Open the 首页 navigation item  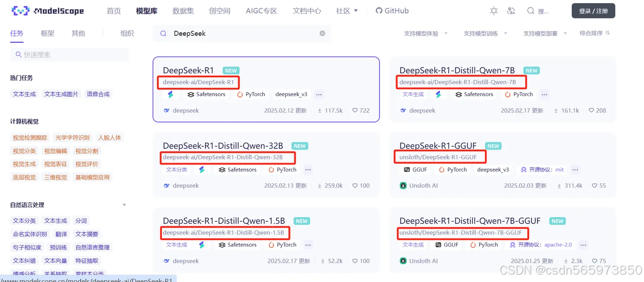(114, 11)
